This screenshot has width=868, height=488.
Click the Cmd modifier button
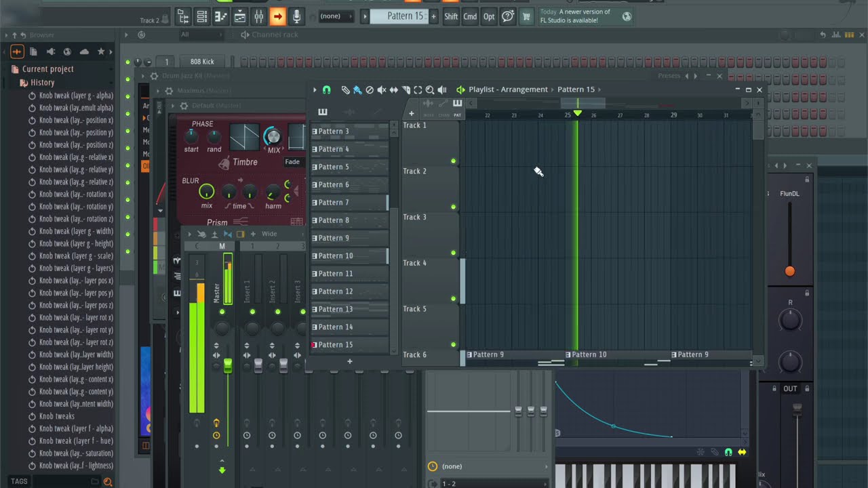coord(470,16)
